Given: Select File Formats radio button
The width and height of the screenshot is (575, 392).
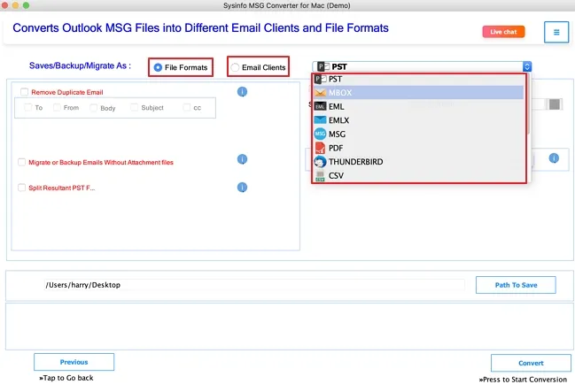Looking at the screenshot, I should point(158,67).
